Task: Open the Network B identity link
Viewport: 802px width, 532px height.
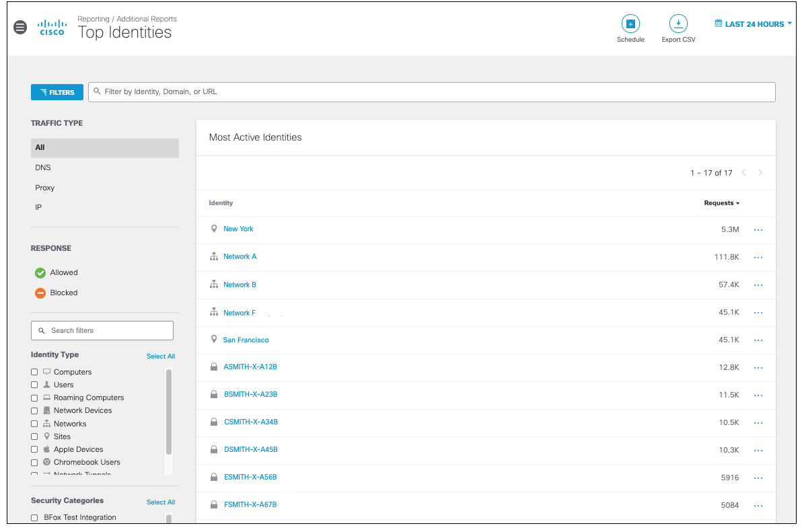Action: pos(240,284)
